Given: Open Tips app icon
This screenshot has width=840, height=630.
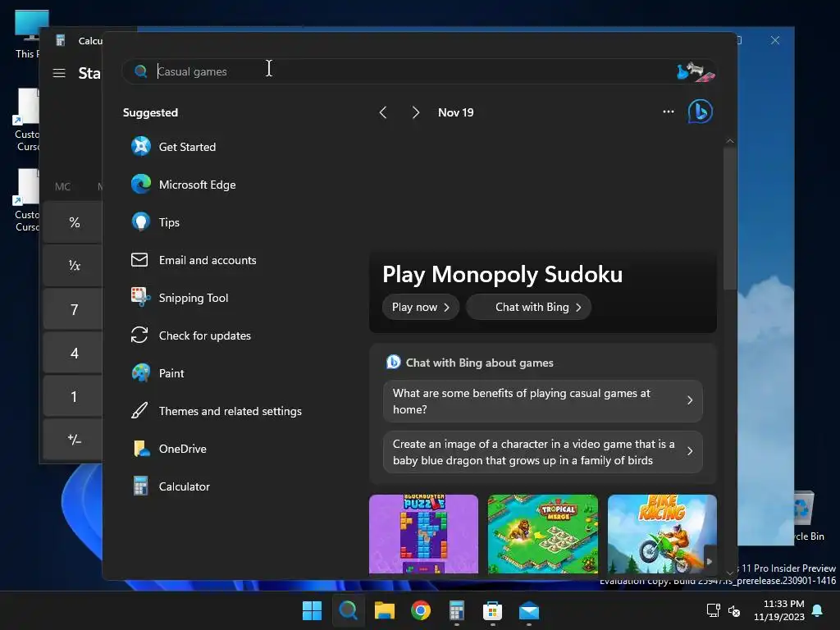Looking at the screenshot, I should [x=141, y=221].
